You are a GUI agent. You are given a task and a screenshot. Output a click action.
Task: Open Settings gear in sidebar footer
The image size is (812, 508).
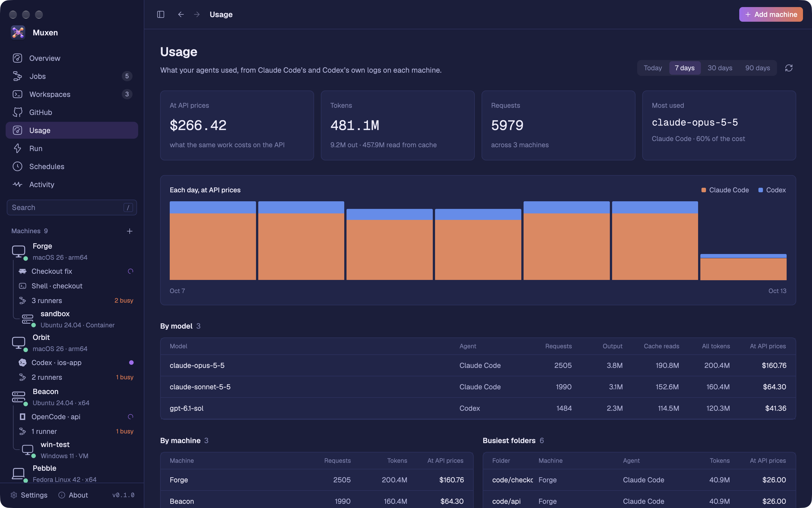pos(29,495)
